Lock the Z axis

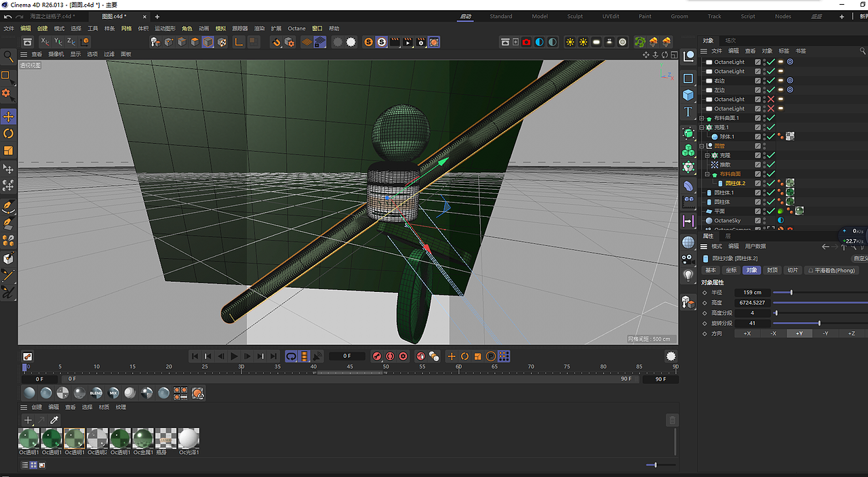click(x=71, y=42)
